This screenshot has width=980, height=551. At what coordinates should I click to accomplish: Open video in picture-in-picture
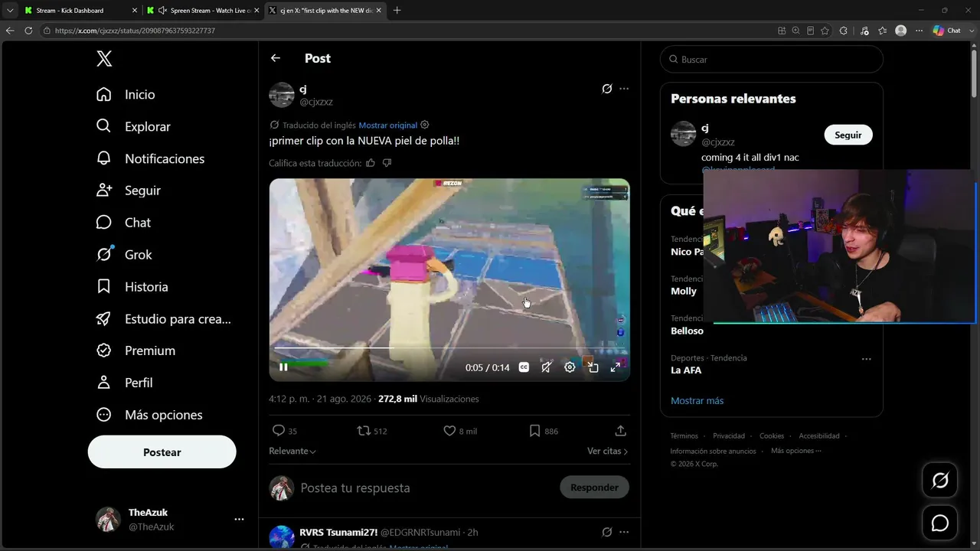(593, 367)
